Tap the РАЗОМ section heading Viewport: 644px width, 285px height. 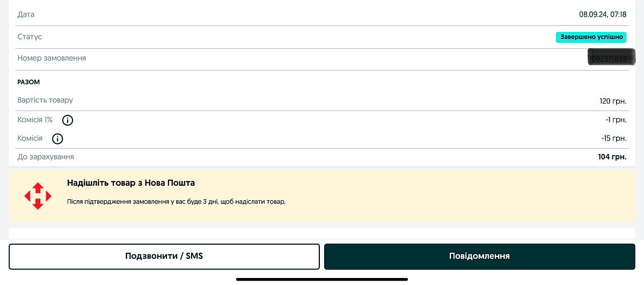pos(29,82)
